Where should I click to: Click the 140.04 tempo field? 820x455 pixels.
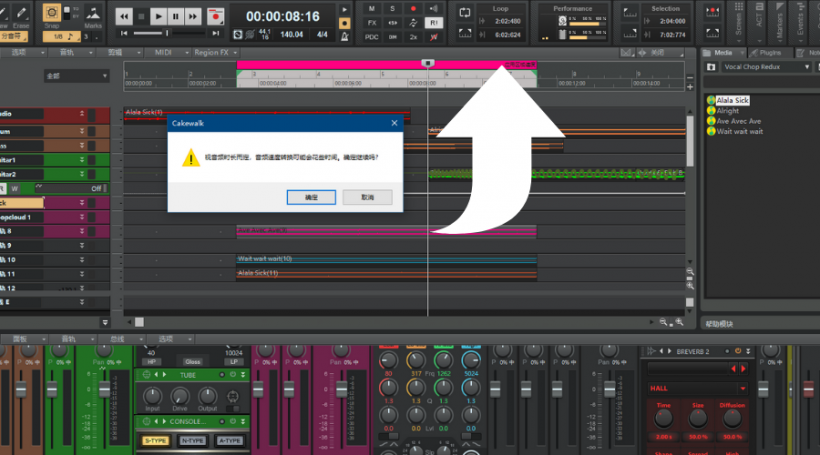tap(291, 35)
